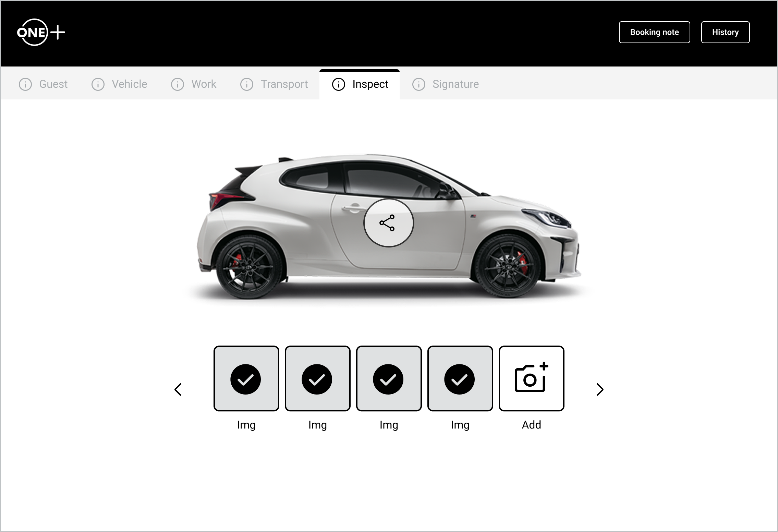
Task: Click the info icon beside Signature
Action: (418, 84)
